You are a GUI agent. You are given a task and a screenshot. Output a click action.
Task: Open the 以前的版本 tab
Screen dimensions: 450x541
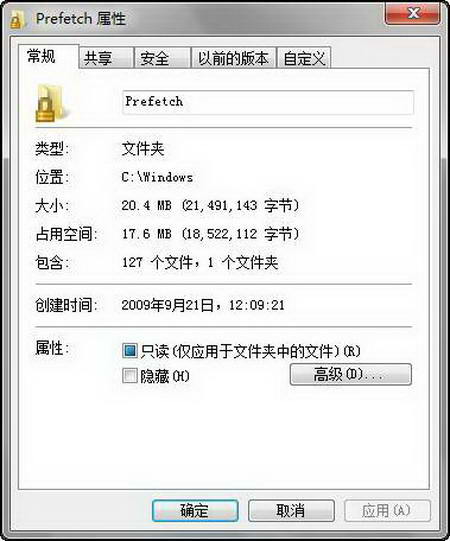pos(233,58)
